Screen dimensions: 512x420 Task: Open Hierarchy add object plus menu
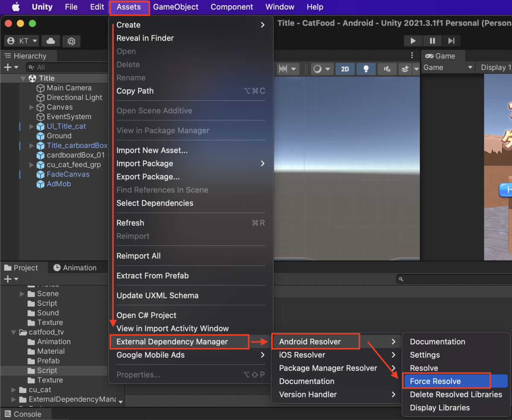pos(11,67)
